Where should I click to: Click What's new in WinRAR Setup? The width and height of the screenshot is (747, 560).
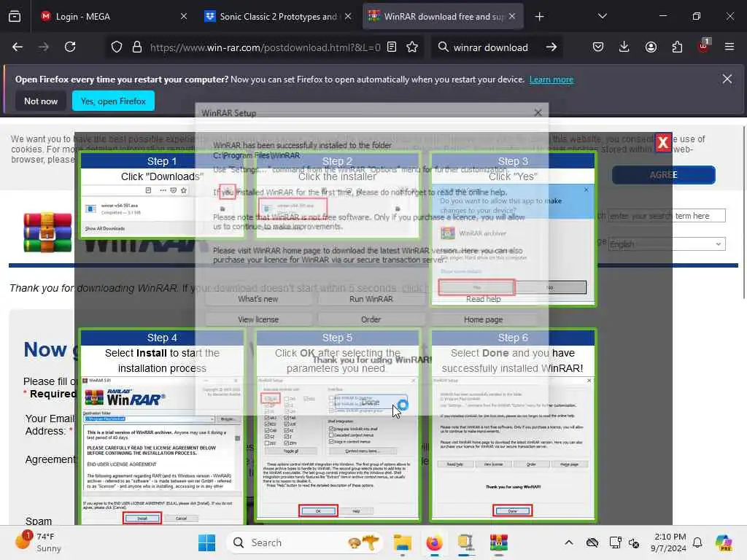click(x=258, y=299)
